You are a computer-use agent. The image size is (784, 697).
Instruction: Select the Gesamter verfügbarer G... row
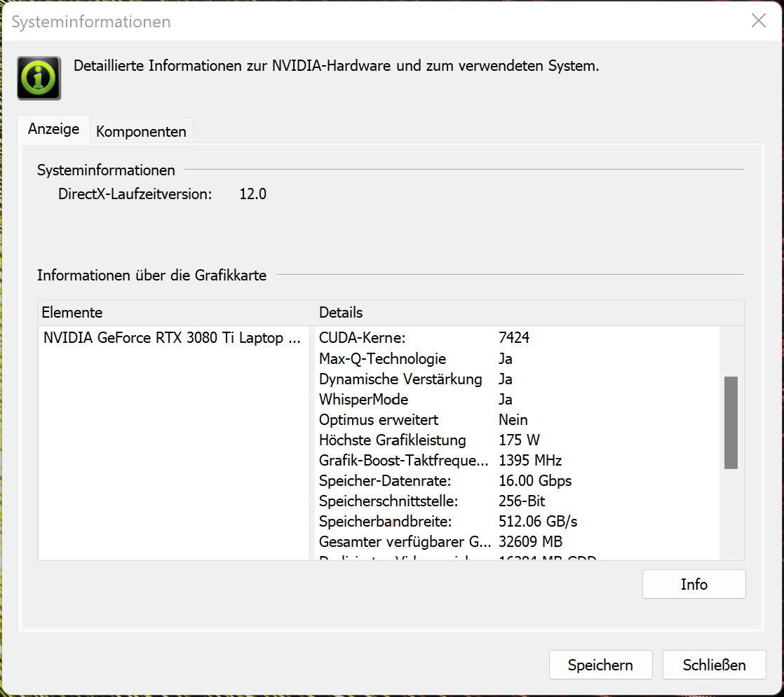tap(518, 541)
